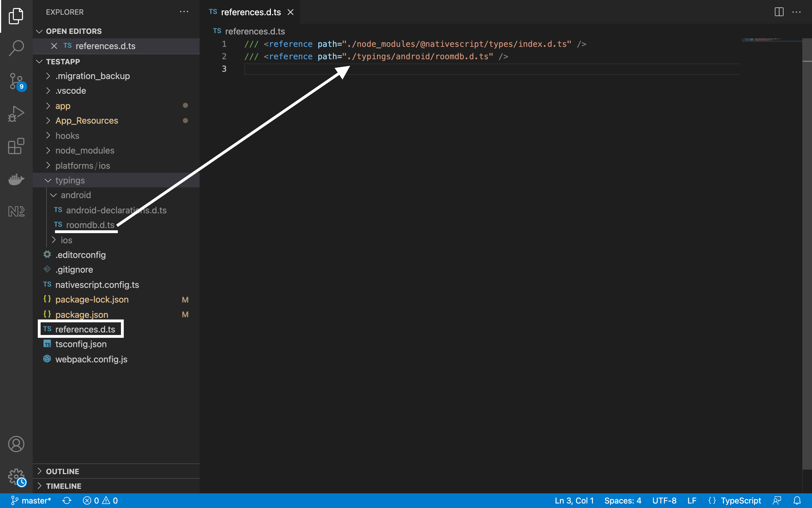Open tsconfig.json file
This screenshot has height=508, width=812.
tap(116, 344)
